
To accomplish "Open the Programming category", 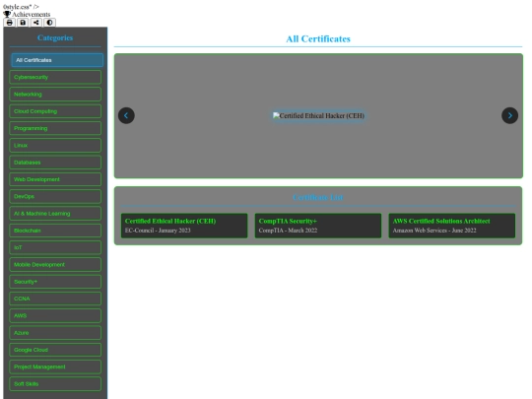I will click(55, 128).
